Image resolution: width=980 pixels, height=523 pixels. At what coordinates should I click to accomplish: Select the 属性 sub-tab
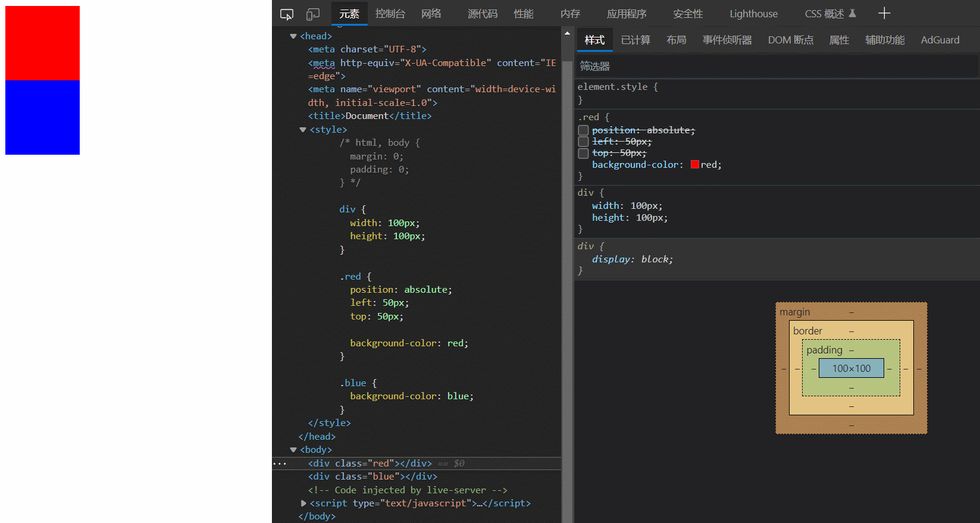pyautogui.click(x=839, y=40)
